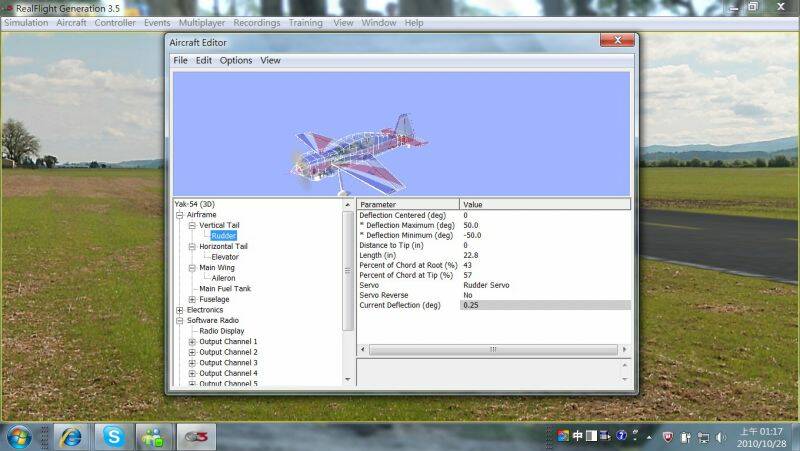Collapse the Airframe tree node

pyautogui.click(x=180, y=215)
